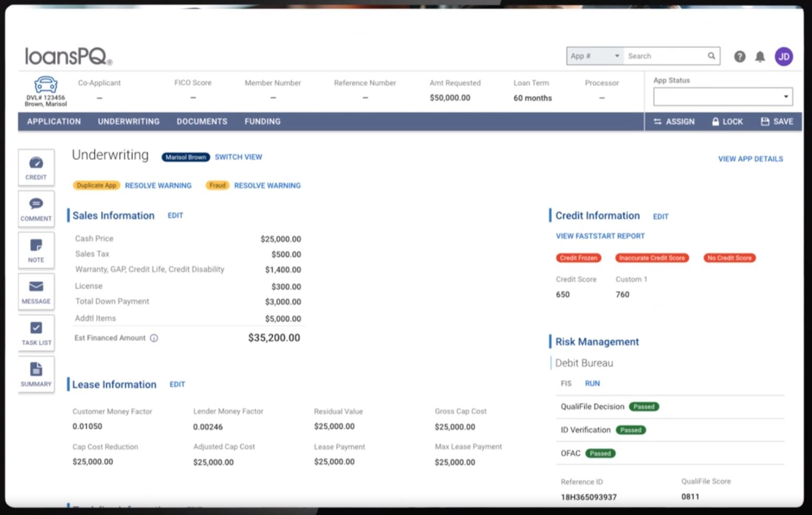Click the info icon beside Est Financed Amount

[154, 338]
